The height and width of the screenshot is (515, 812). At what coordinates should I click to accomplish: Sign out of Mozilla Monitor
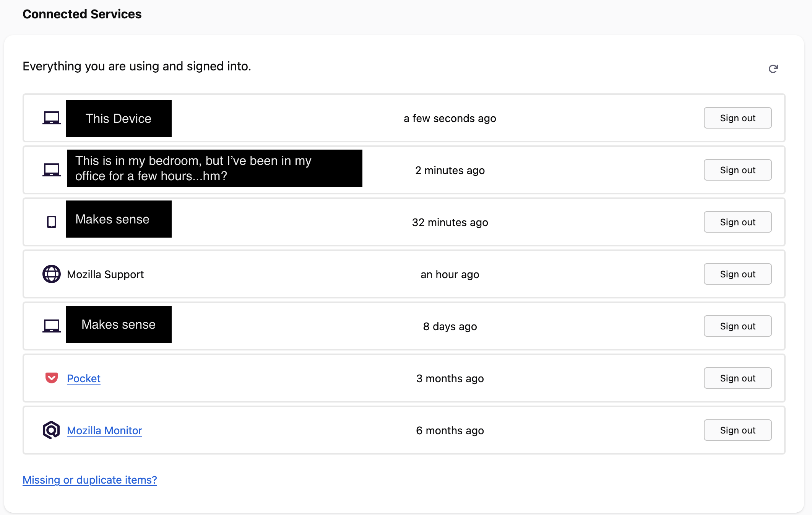tap(737, 430)
